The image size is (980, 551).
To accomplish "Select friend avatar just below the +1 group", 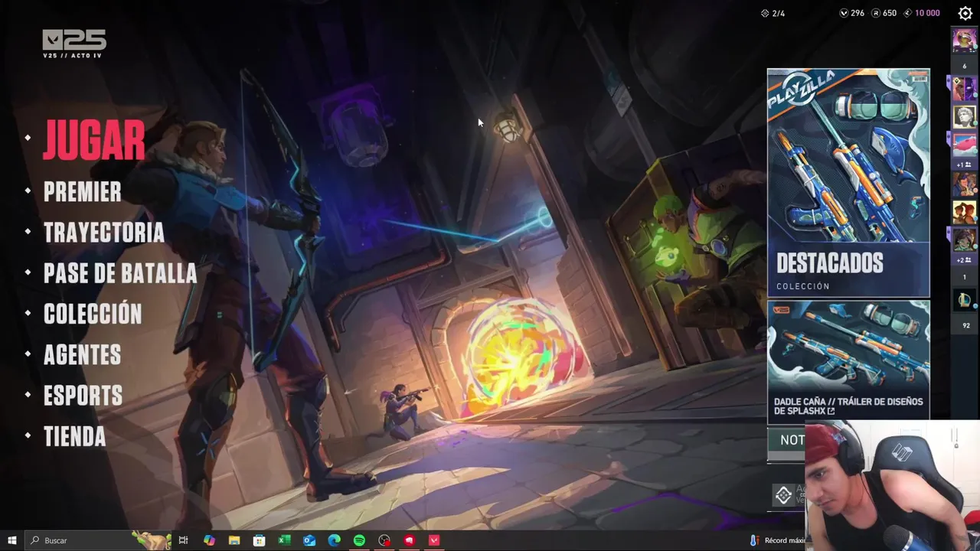I will [965, 184].
